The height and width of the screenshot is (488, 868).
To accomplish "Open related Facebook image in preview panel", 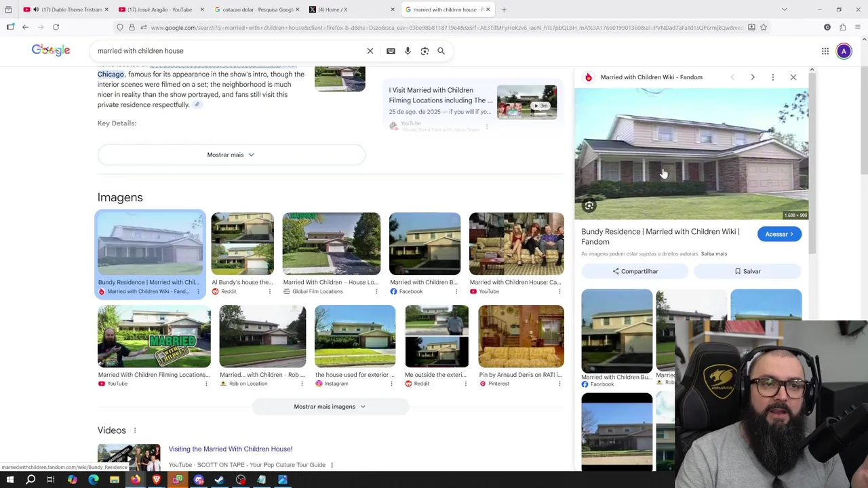I will 617,331.
